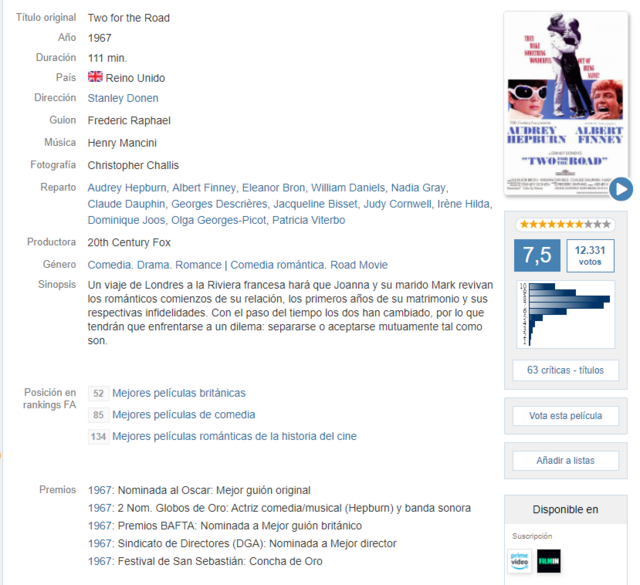The height and width of the screenshot is (585, 640).
Task: Play the trailer via the poster play icon
Action: click(x=621, y=189)
